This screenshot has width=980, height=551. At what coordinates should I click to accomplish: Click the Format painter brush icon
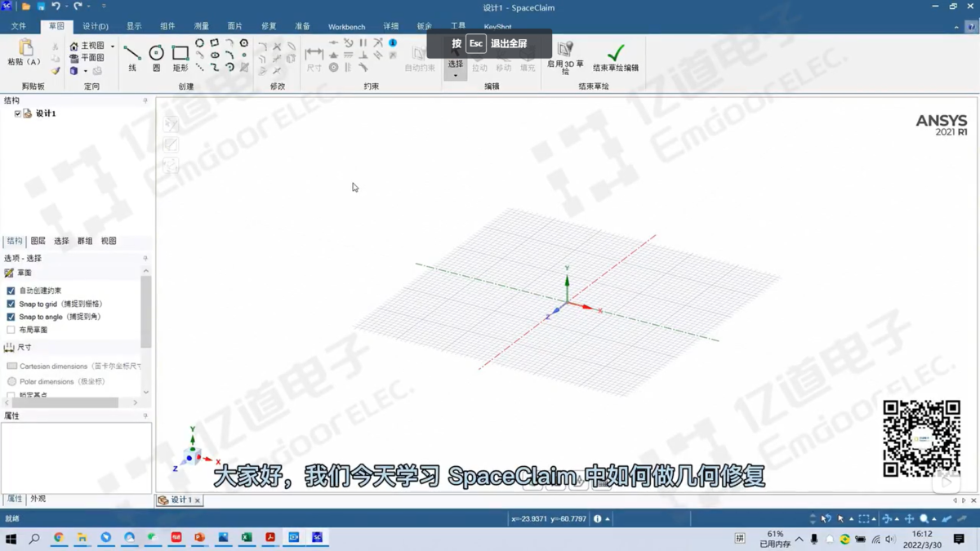point(56,71)
